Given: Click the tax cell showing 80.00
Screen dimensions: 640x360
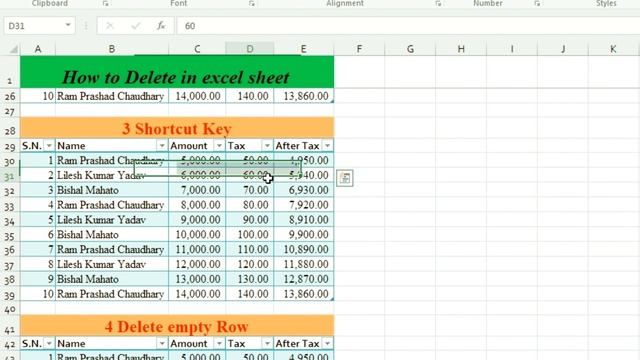Looking at the screenshot, I should (x=250, y=205).
